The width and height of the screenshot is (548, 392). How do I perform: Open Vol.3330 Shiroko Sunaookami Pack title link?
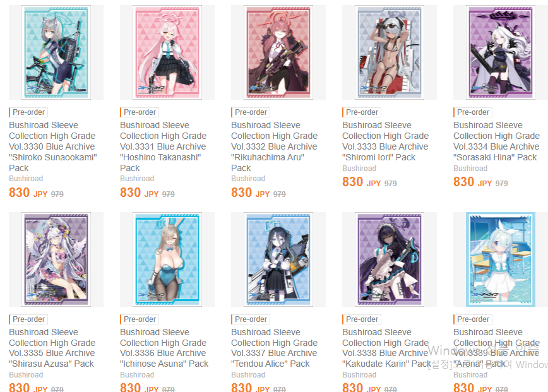pos(53,146)
